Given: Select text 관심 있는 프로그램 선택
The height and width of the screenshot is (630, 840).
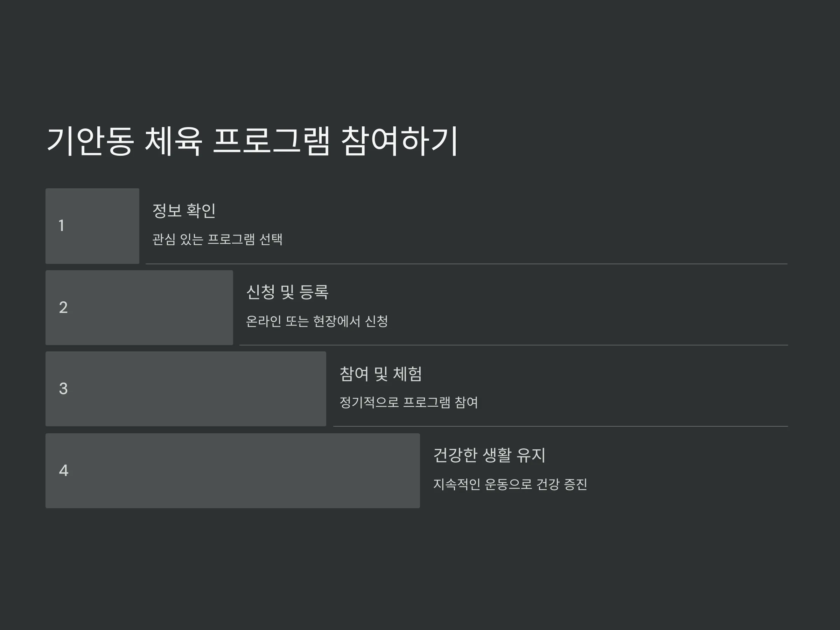Looking at the screenshot, I should (218, 239).
